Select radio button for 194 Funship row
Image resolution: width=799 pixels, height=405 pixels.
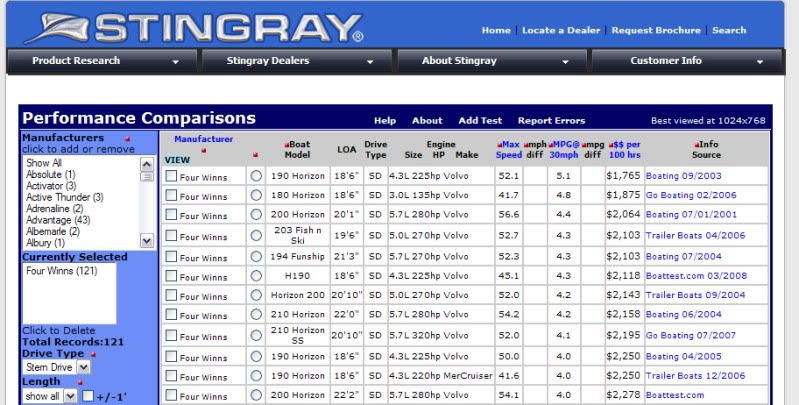tap(256, 256)
